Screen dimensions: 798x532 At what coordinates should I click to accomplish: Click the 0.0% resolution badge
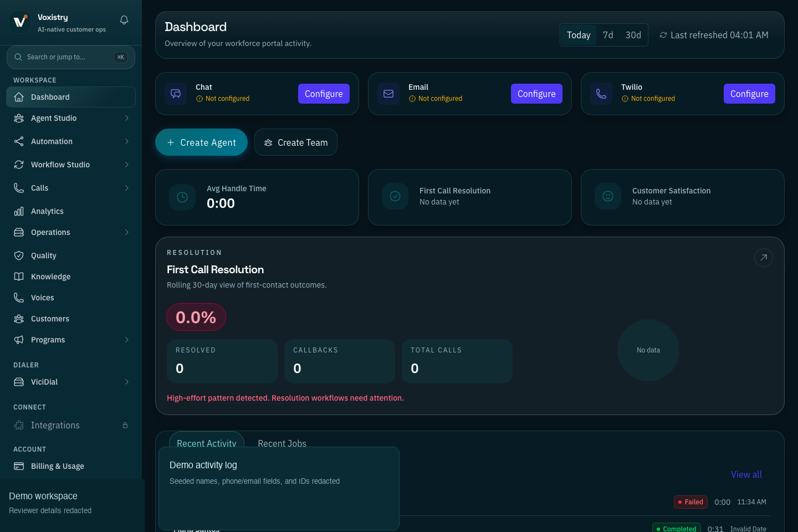[x=196, y=317]
